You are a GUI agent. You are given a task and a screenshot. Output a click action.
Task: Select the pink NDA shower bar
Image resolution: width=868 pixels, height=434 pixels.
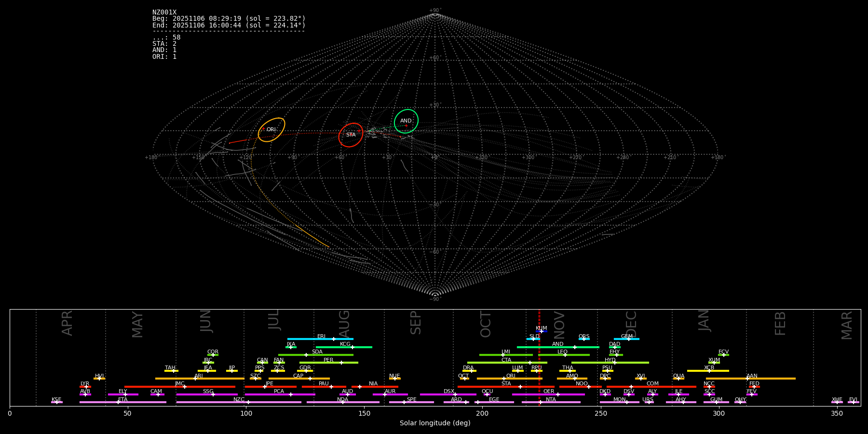(343, 402)
